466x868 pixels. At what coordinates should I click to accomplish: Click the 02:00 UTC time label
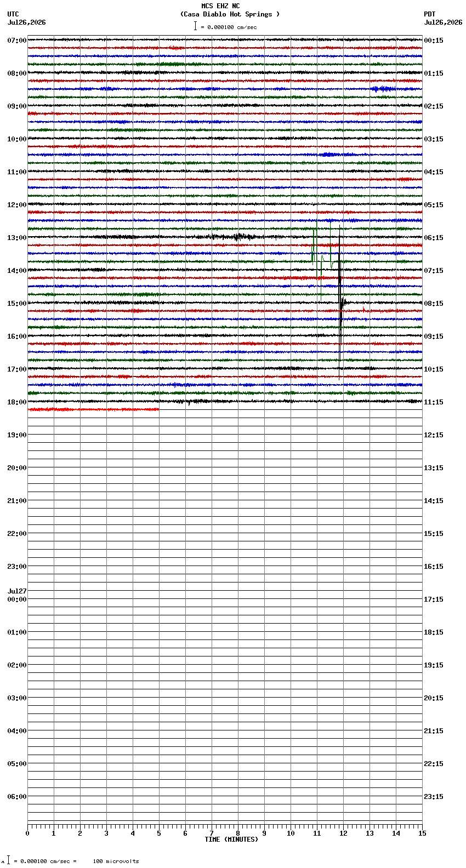pyautogui.click(x=17, y=665)
